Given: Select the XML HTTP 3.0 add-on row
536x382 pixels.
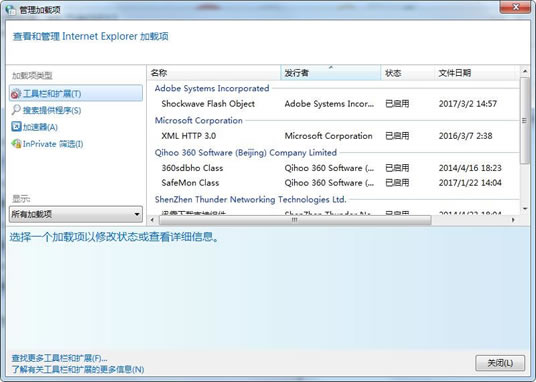Looking at the screenshot, I should point(333,136).
